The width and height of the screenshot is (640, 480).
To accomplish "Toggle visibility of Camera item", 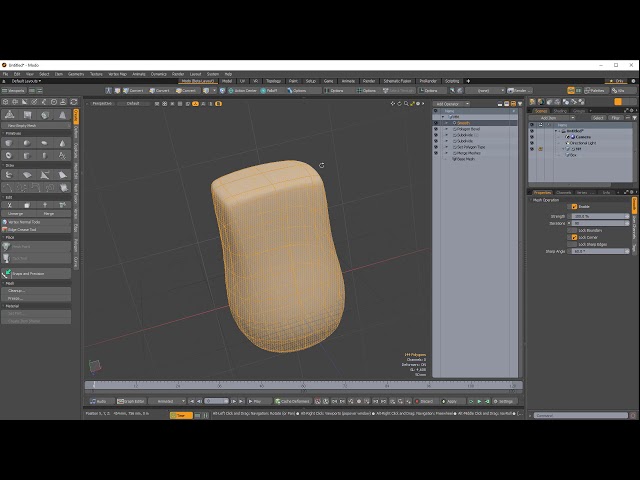I will (x=531, y=137).
